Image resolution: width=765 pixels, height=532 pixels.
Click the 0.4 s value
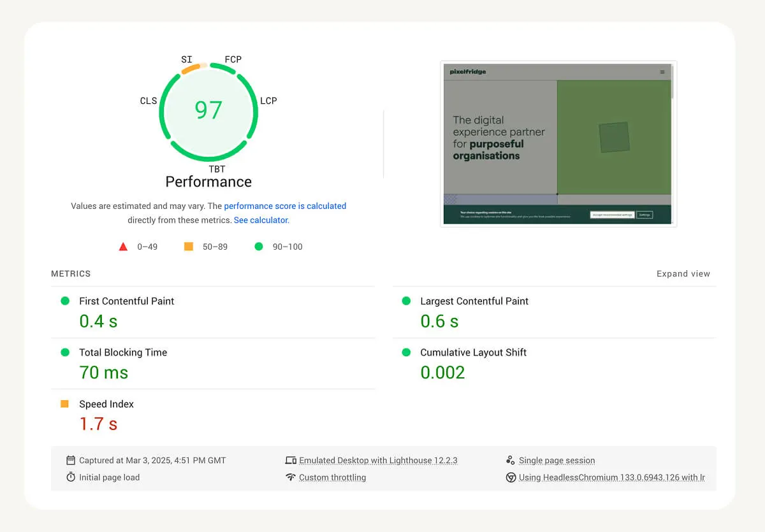point(98,321)
